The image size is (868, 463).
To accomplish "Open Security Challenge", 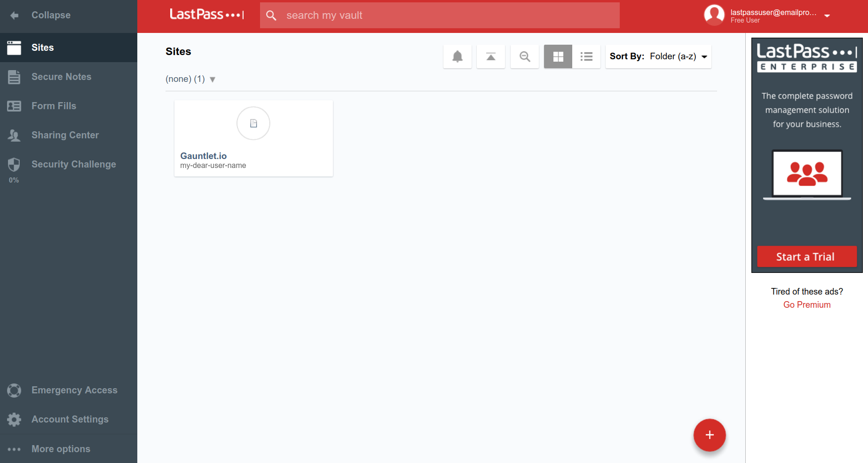I will pyautogui.click(x=69, y=164).
